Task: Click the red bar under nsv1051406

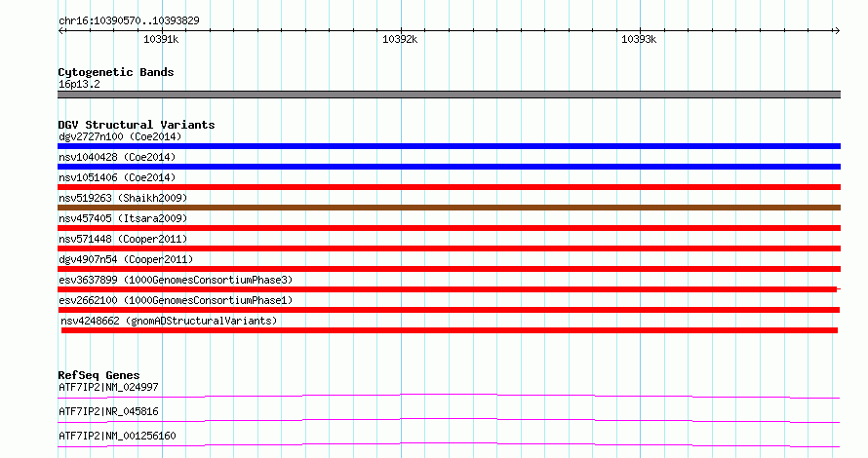Action: pyautogui.click(x=449, y=187)
